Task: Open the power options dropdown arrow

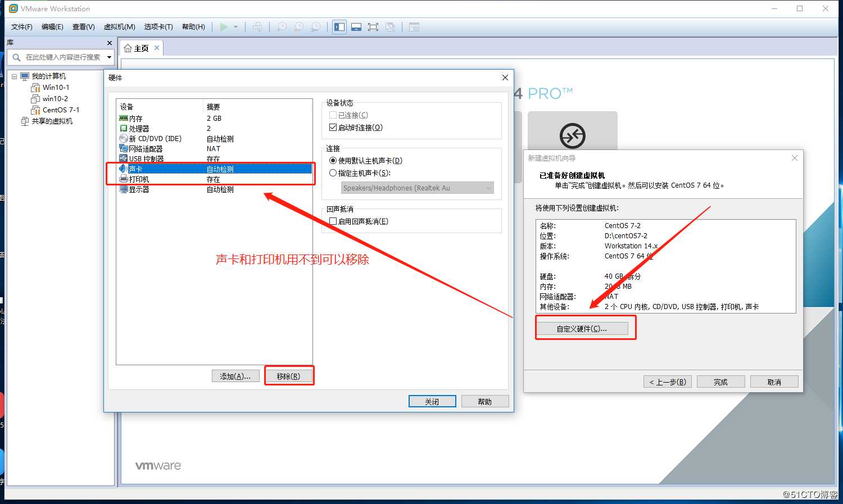Action: [x=236, y=27]
